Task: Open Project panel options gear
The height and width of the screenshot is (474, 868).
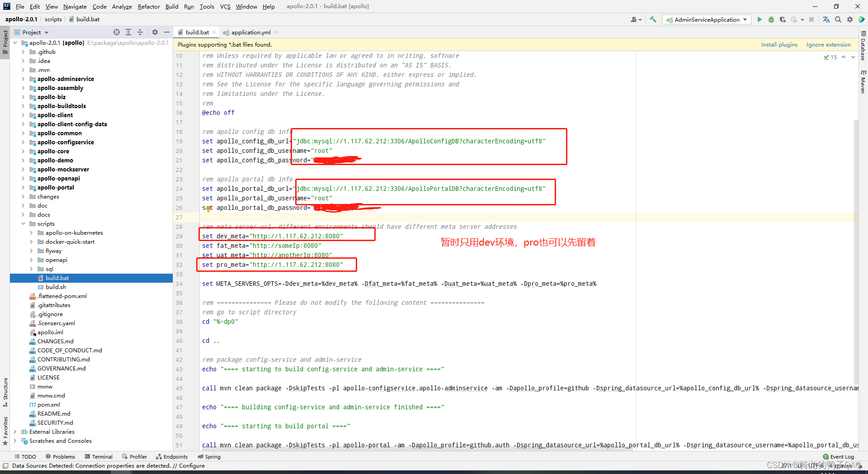Action: 155,32
